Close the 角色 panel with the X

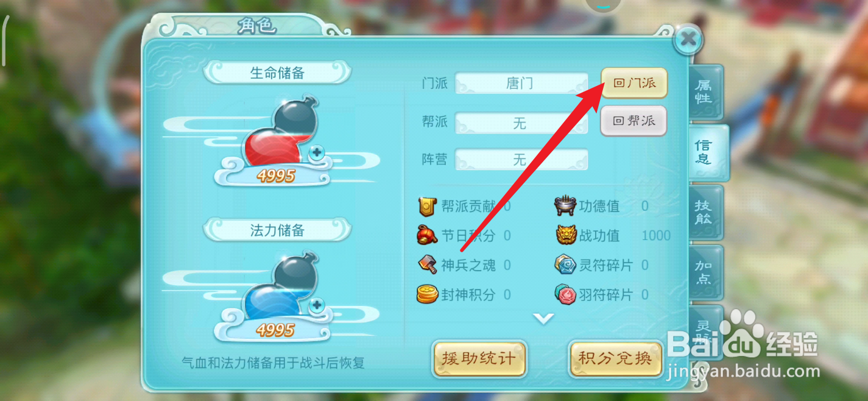point(688,40)
